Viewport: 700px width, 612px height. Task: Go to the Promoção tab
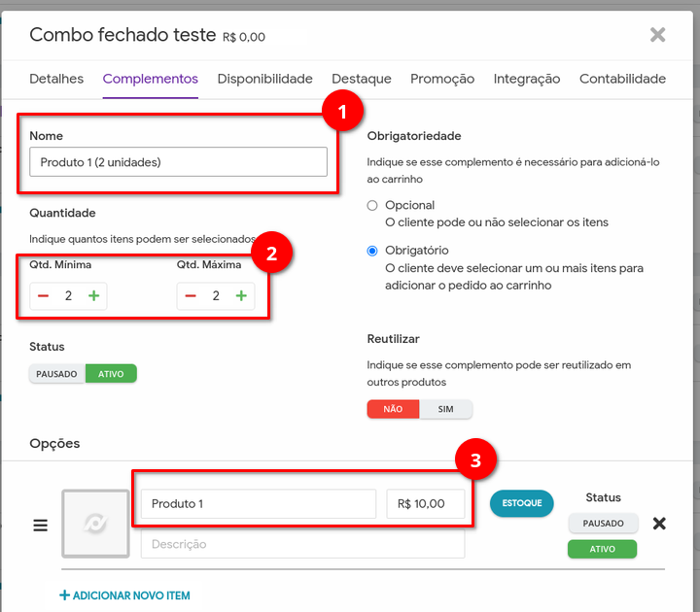[441, 79]
